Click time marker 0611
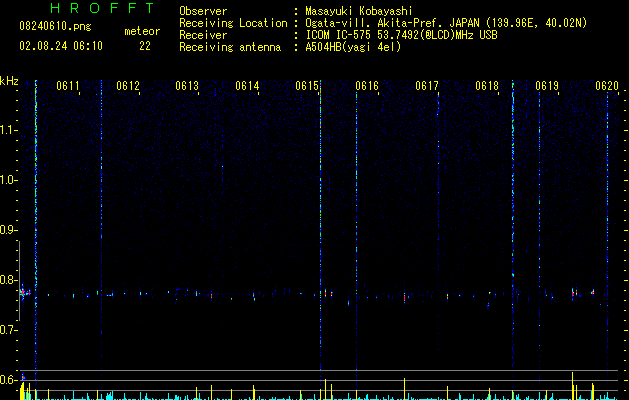629x400 pixels. 68,86
